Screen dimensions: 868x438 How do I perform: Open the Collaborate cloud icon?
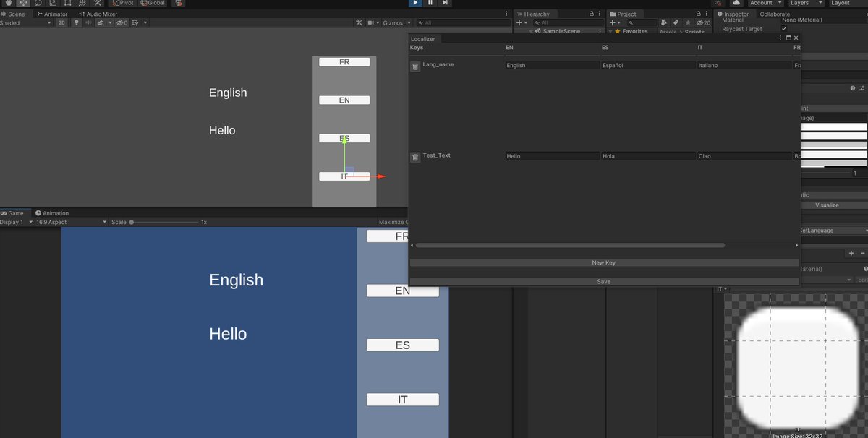point(736,4)
